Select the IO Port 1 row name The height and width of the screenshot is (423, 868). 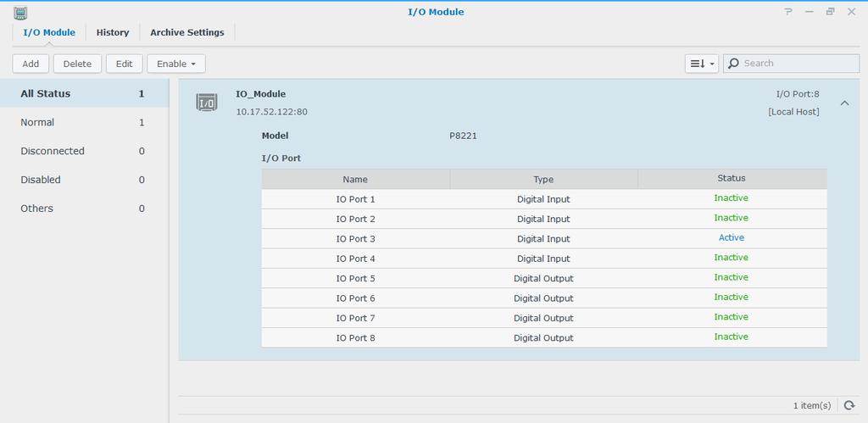tap(355, 199)
